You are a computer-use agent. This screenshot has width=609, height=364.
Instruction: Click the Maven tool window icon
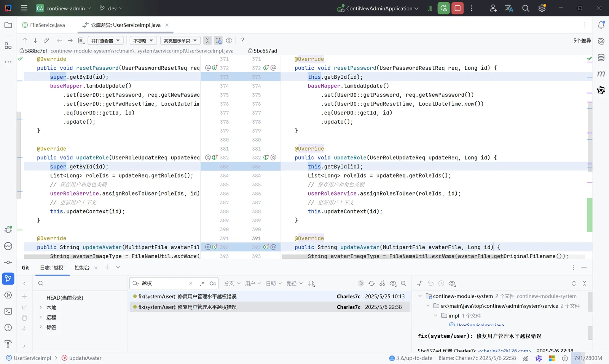pyautogui.click(x=601, y=74)
